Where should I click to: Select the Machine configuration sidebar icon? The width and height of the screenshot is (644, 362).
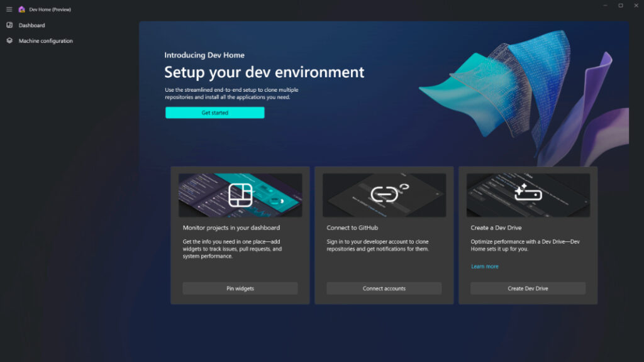(x=9, y=40)
